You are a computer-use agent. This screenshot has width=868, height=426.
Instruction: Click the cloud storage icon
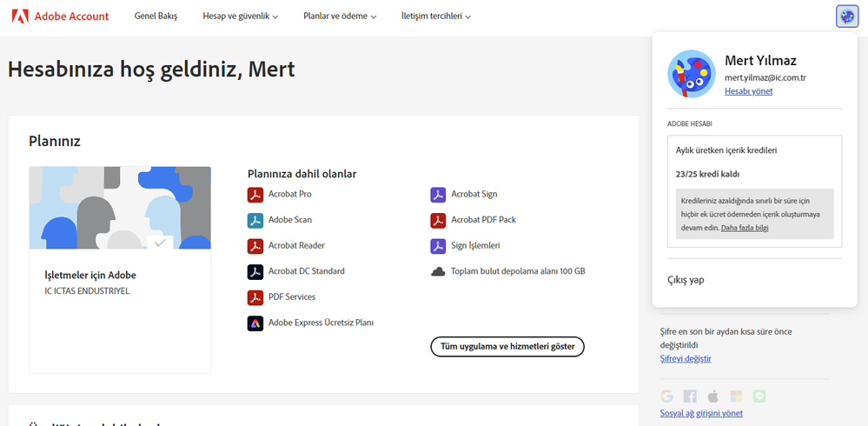click(x=438, y=271)
